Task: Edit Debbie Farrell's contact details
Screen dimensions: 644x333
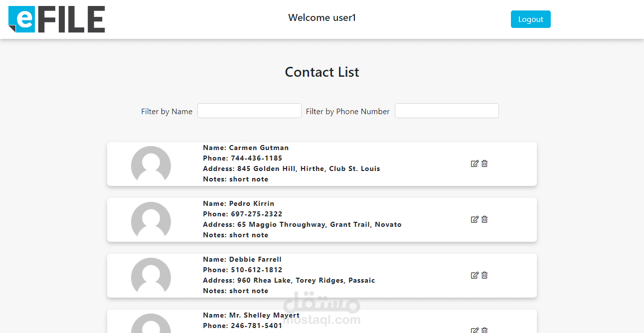Action: [x=475, y=275]
